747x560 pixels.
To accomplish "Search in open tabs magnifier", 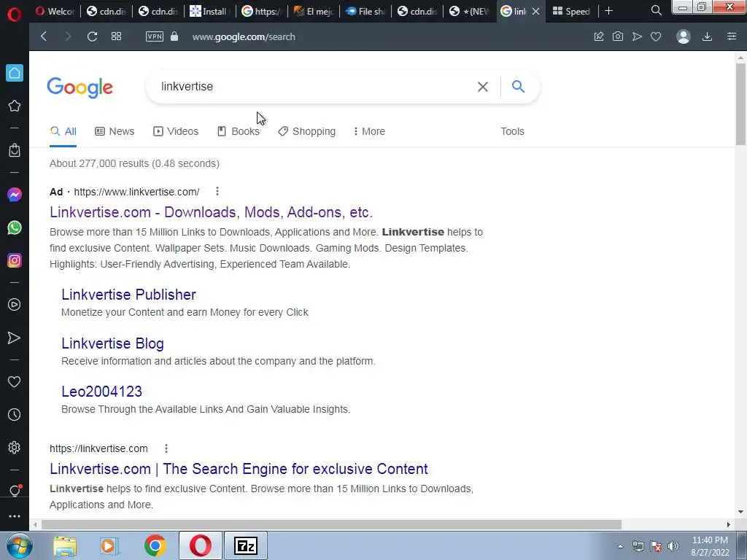I will [656, 10].
